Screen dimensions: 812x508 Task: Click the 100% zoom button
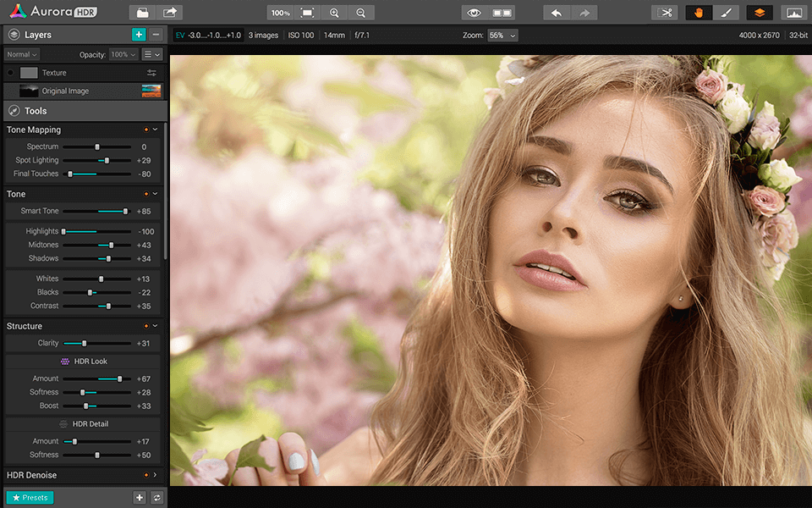(x=281, y=13)
